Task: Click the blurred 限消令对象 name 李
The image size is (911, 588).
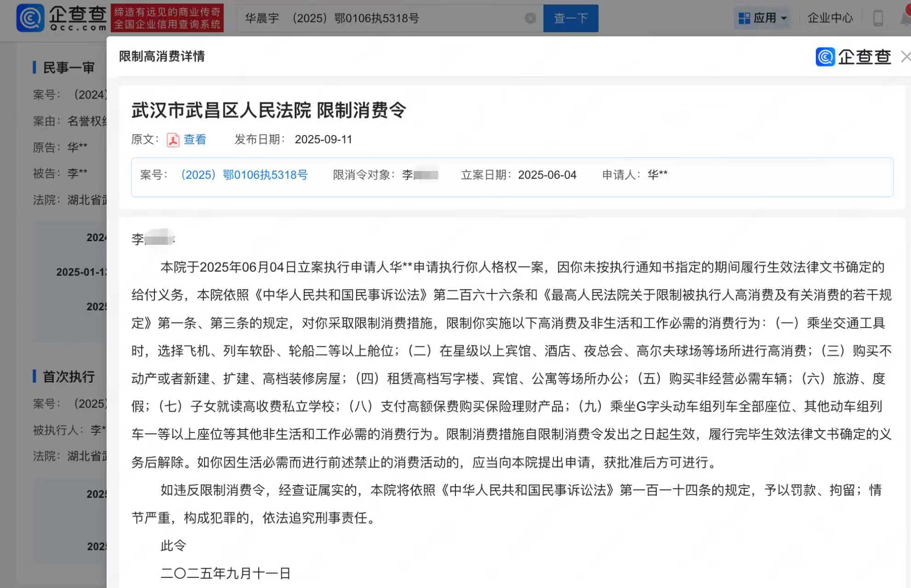Action: pos(420,175)
